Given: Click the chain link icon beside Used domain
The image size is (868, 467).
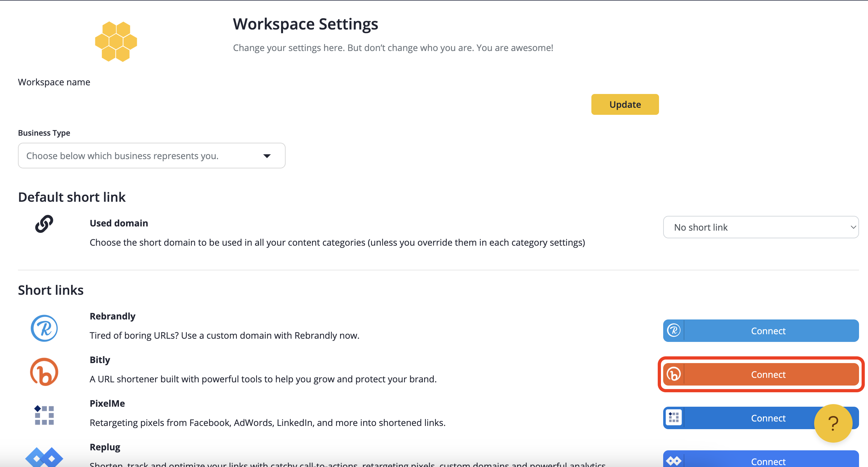Looking at the screenshot, I should click(x=44, y=224).
